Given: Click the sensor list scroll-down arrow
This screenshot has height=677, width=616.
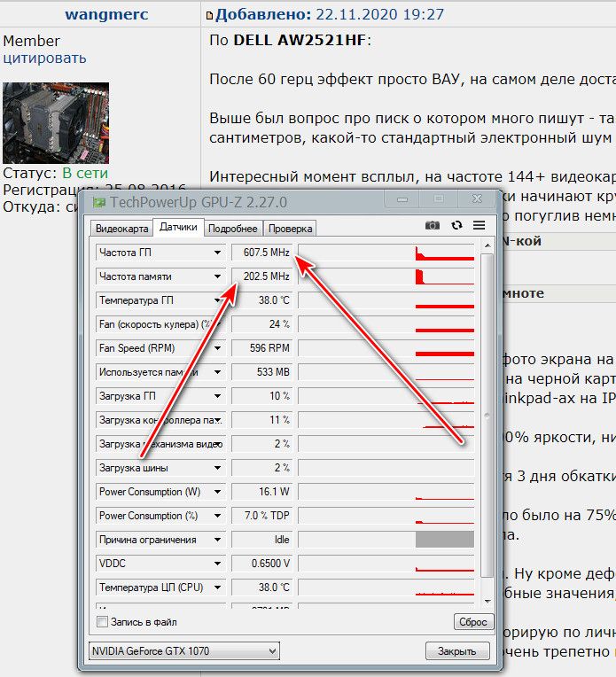Looking at the screenshot, I should (x=487, y=601).
